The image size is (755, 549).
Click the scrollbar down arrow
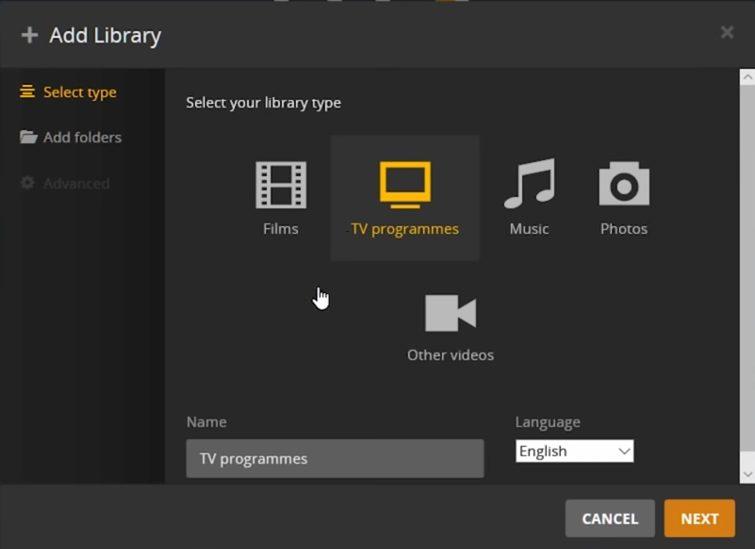(x=747, y=474)
